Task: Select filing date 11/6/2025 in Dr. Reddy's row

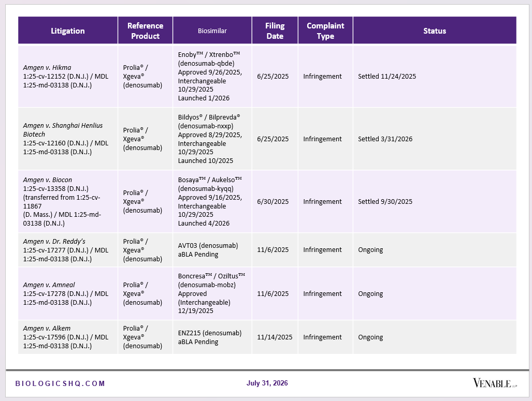Action: click(273, 250)
